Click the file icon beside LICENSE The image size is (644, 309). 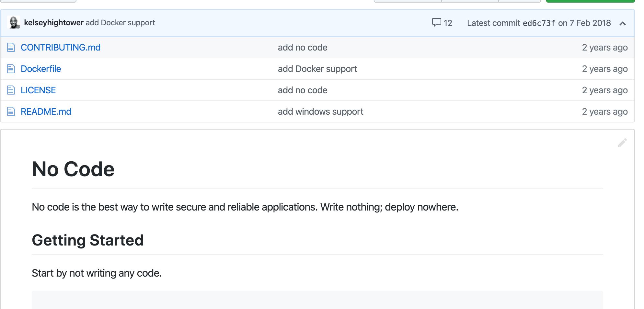point(11,90)
